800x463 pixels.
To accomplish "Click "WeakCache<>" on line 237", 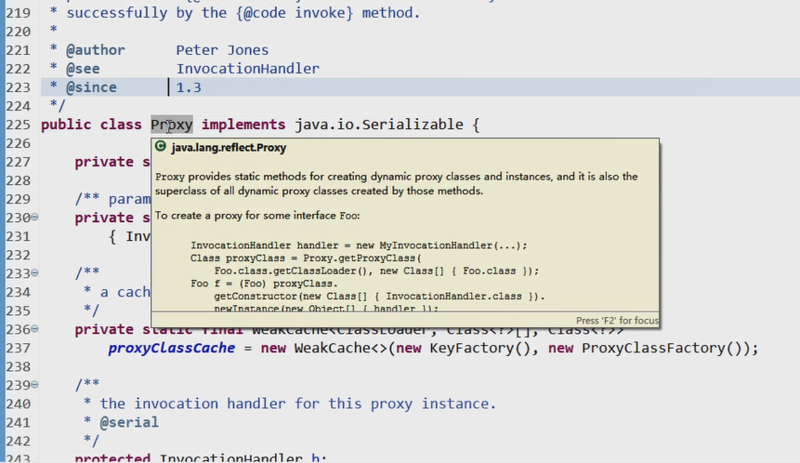I will coord(341,348).
